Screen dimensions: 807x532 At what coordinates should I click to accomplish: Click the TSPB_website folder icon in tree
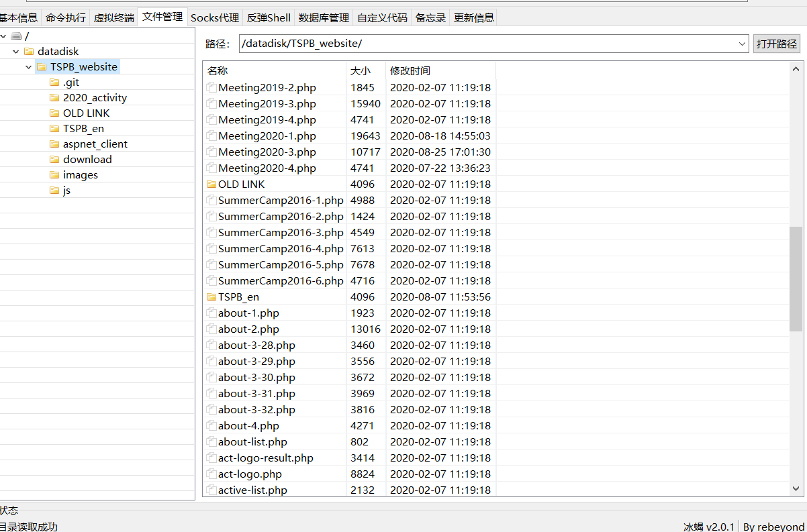[42, 67]
